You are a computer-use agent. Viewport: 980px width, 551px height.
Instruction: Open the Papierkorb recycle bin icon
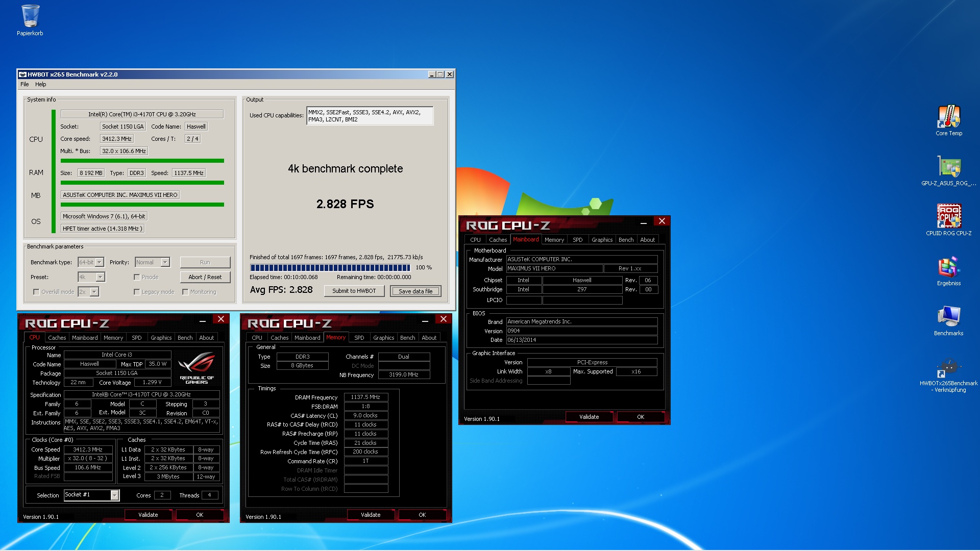[x=30, y=20]
